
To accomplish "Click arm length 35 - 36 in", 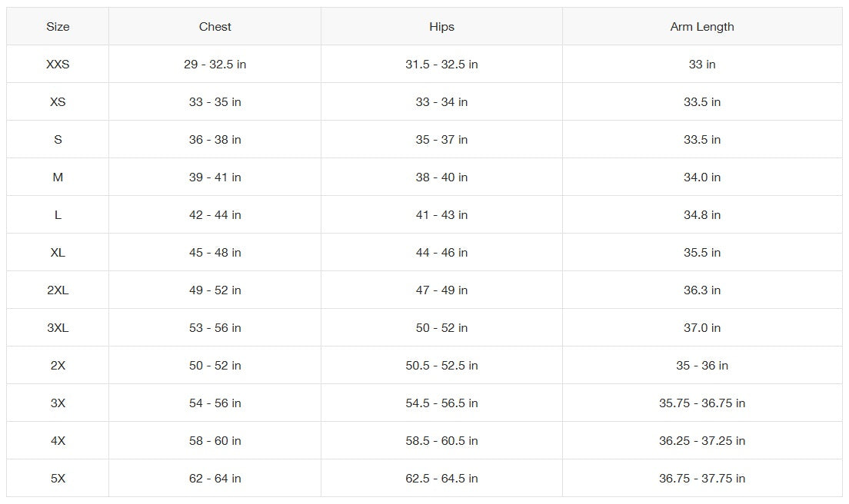I will [x=702, y=366].
